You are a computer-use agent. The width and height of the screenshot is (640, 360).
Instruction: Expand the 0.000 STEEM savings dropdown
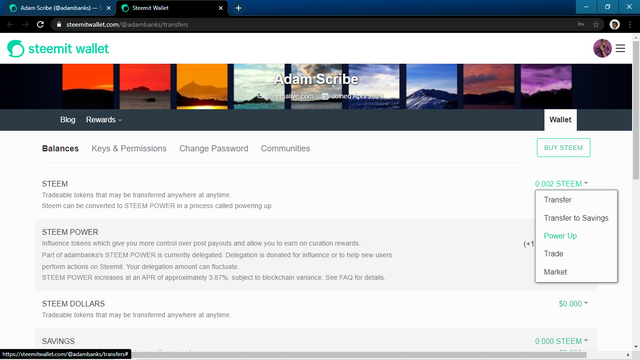[x=561, y=341]
